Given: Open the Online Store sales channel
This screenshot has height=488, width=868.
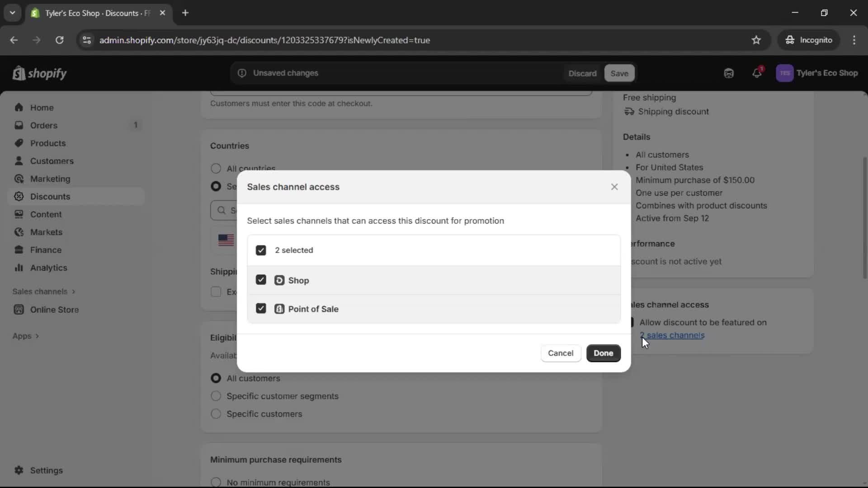Looking at the screenshot, I should (53, 310).
